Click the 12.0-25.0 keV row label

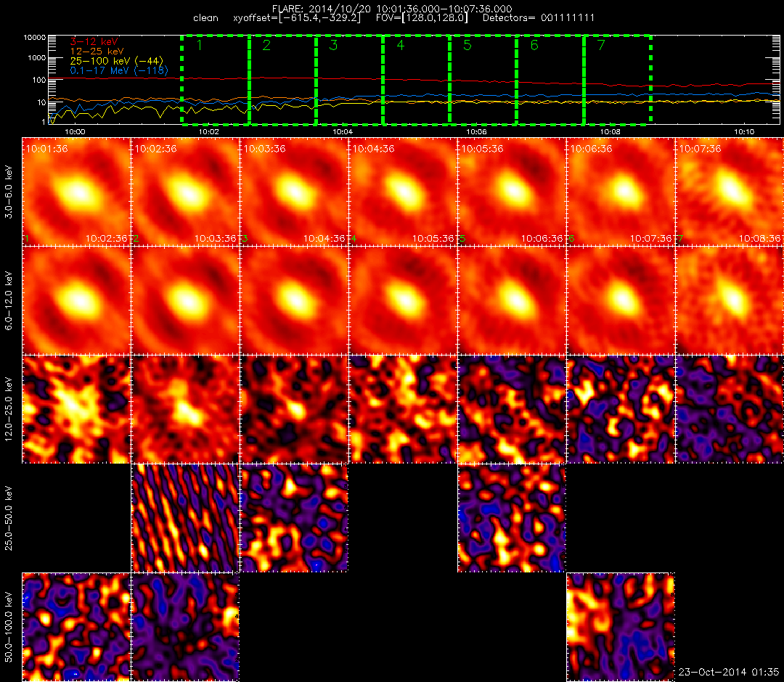click(9, 409)
